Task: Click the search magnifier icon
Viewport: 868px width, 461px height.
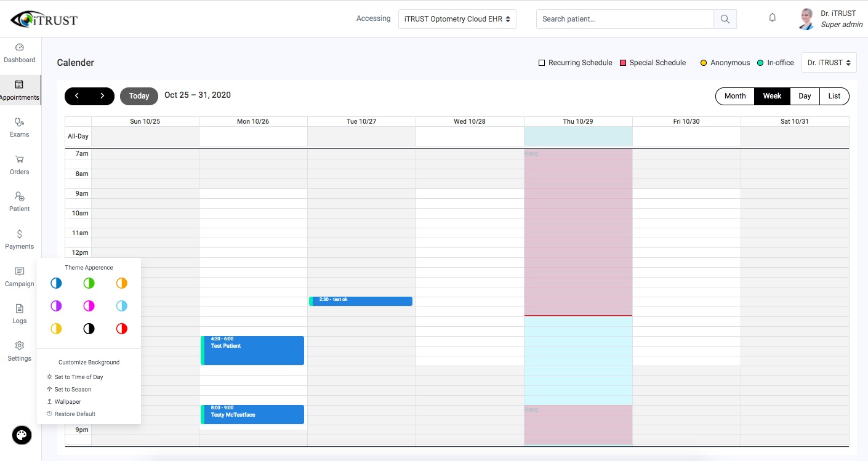Action: pos(725,19)
